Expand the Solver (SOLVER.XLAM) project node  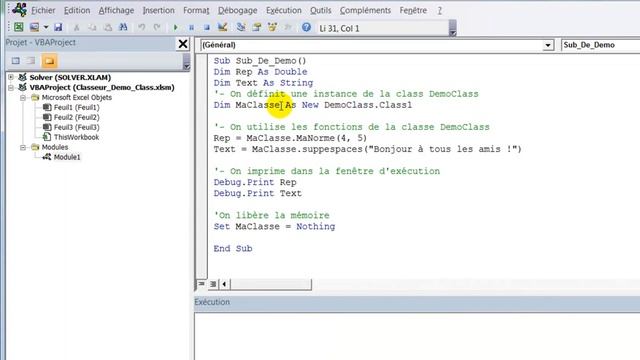pyautogui.click(x=11, y=77)
